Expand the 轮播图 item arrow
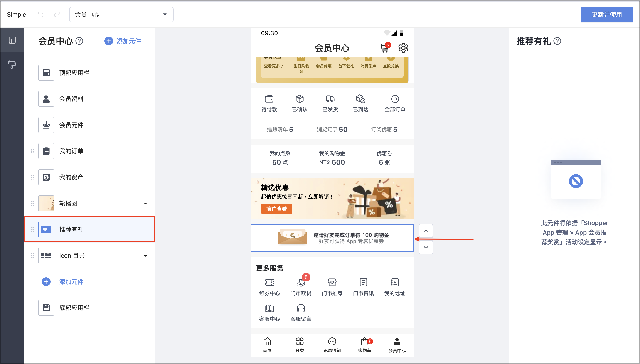This screenshot has height=364, width=640. click(x=145, y=204)
